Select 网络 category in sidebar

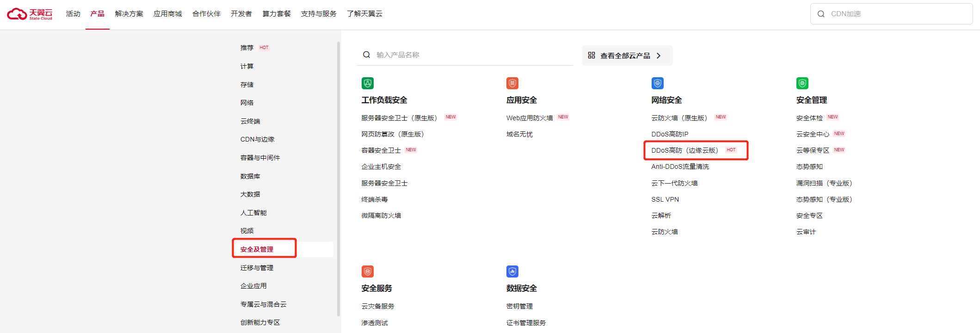click(x=247, y=103)
